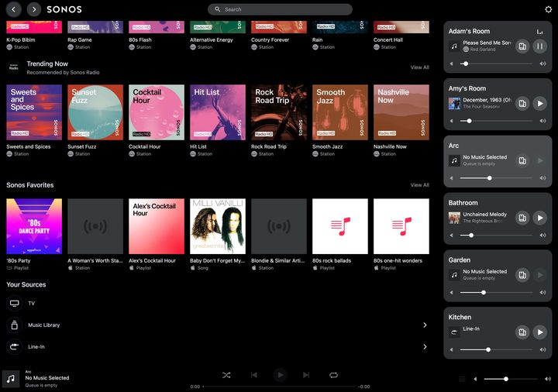The height and width of the screenshot is (392, 558).
Task: Skip to next track in player bar
Action: pos(306,375)
